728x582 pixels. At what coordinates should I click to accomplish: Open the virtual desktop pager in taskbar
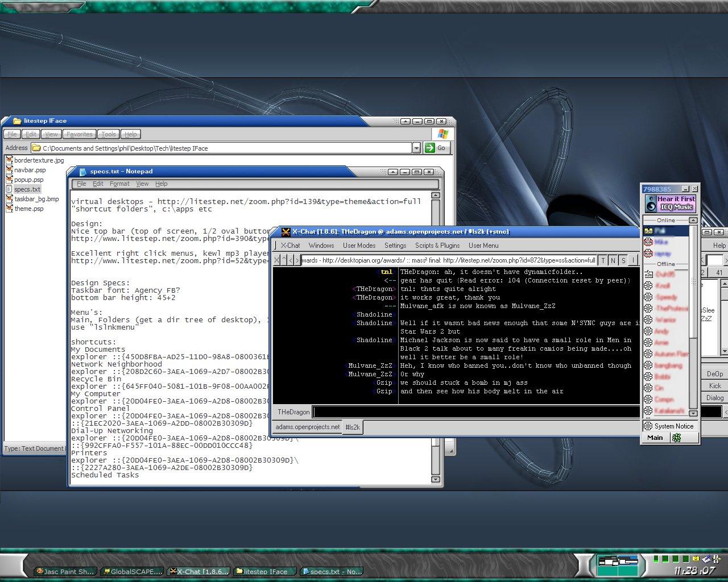click(618, 565)
